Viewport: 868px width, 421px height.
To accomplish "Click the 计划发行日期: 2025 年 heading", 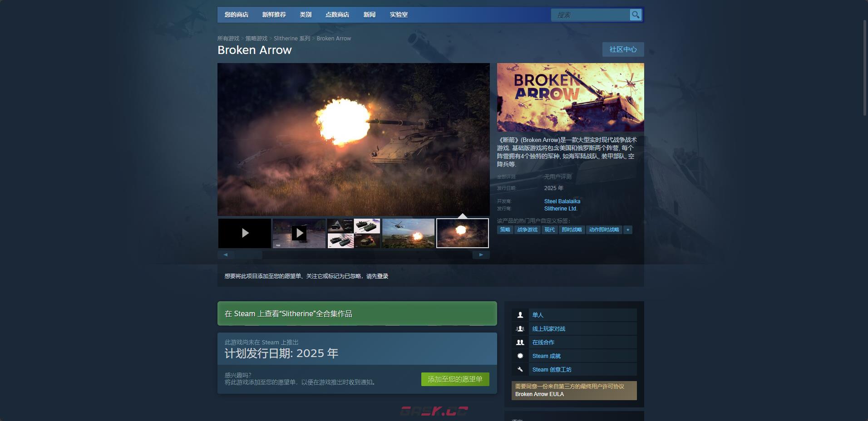I will 281,353.
